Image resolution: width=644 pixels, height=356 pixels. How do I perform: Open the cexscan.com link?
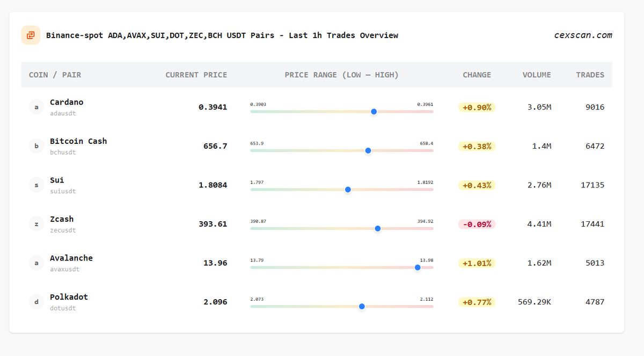pyautogui.click(x=583, y=35)
